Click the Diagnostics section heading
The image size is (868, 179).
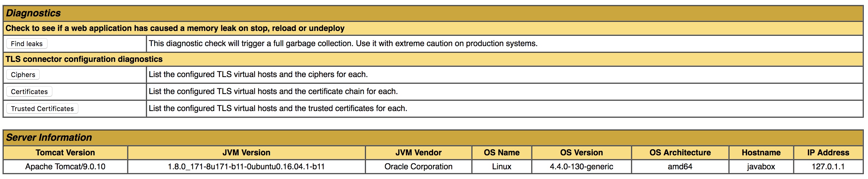point(33,13)
